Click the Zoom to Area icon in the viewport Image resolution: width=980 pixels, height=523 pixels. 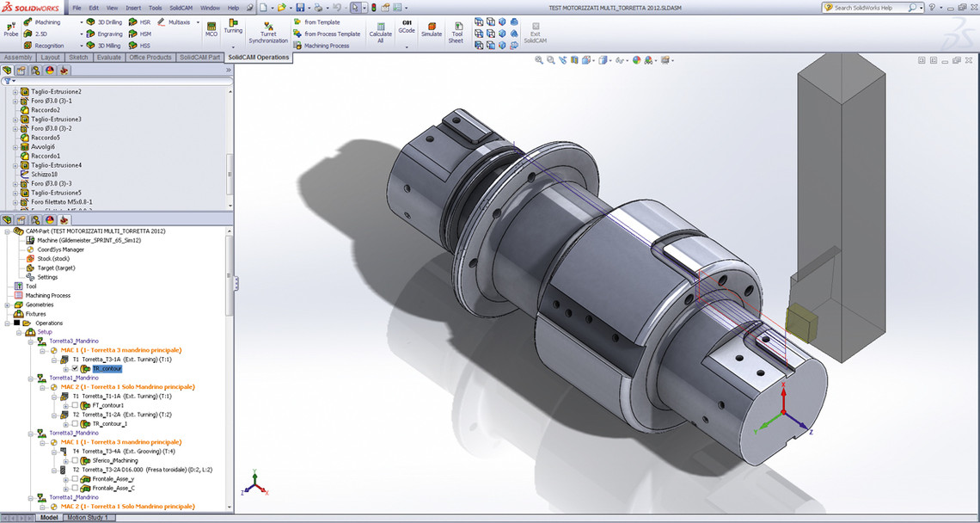(551, 60)
